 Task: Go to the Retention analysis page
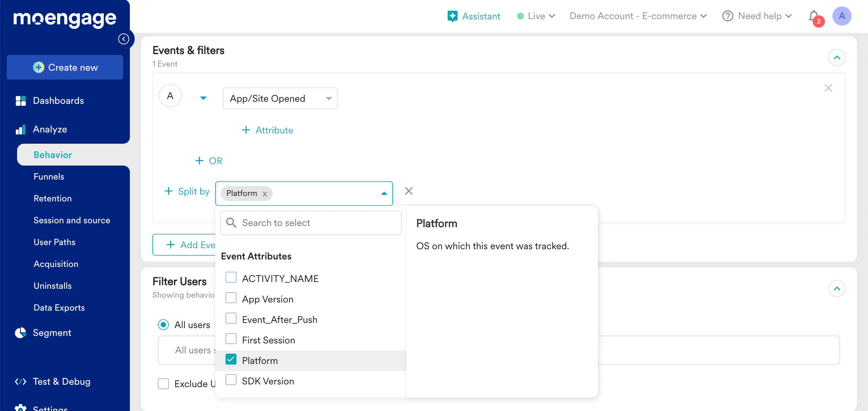(53, 198)
